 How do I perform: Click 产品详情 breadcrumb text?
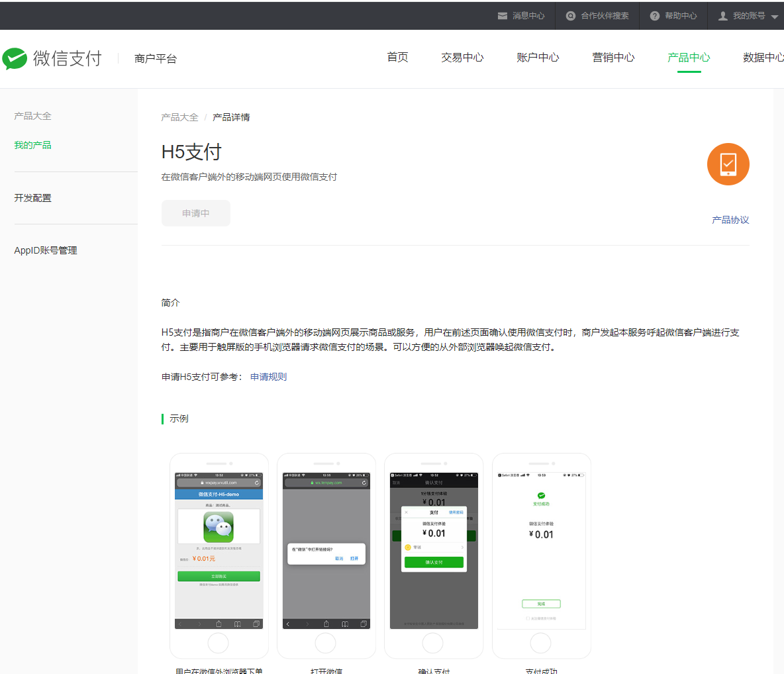(231, 117)
